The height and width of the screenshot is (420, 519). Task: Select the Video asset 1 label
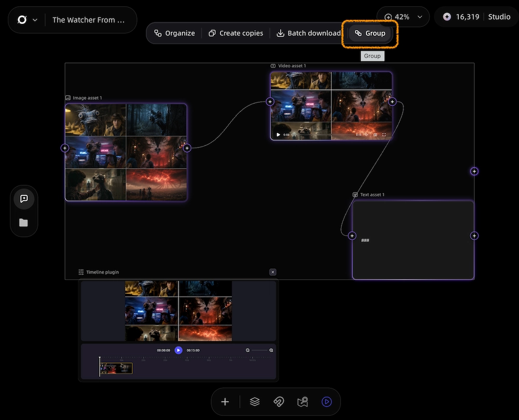tap(292, 66)
